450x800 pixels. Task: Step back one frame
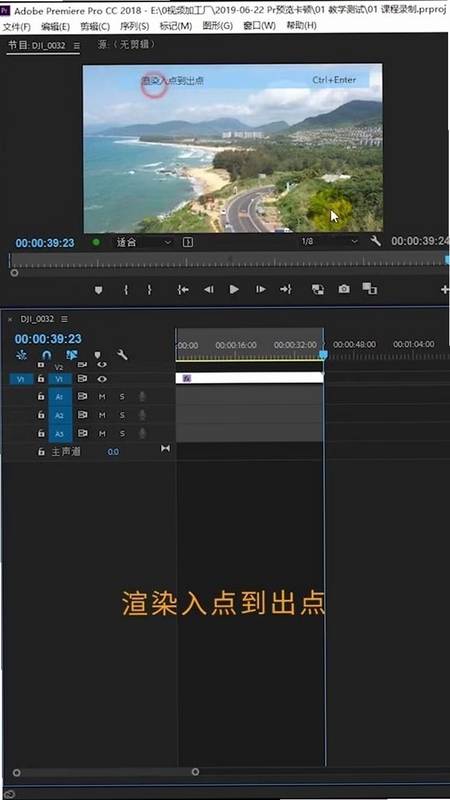pyautogui.click(x=209, y=290)
